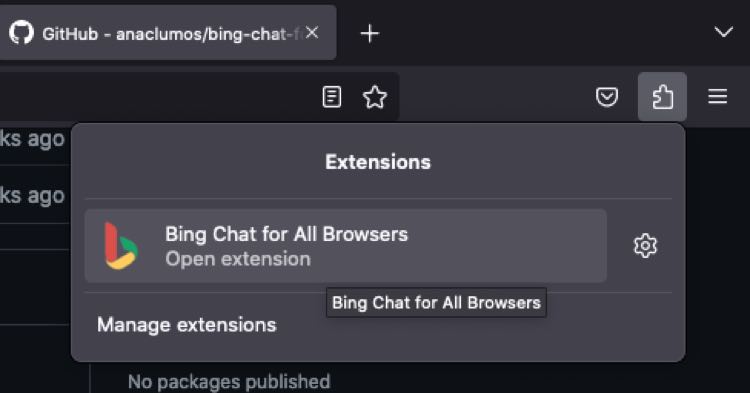Click the topmost ks ago timestamp

pyautogui.click(x=32, y=139)
